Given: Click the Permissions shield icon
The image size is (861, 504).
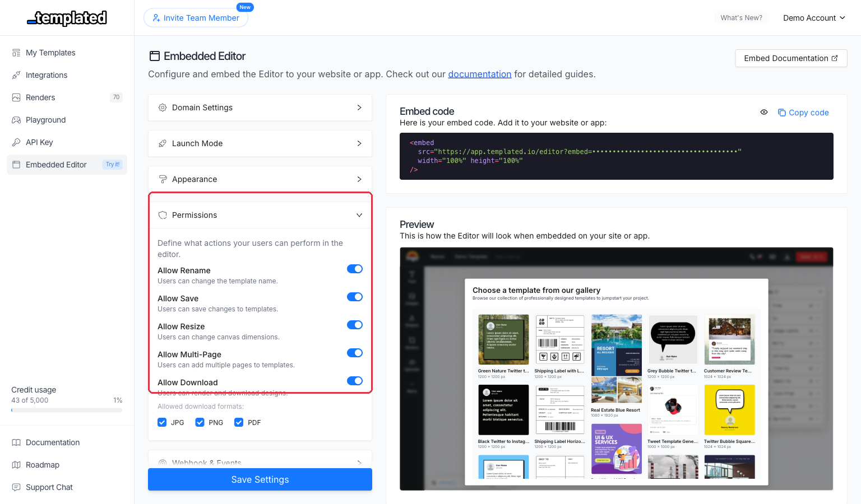Looking at the screenshot, I should [x=163, y=214].
